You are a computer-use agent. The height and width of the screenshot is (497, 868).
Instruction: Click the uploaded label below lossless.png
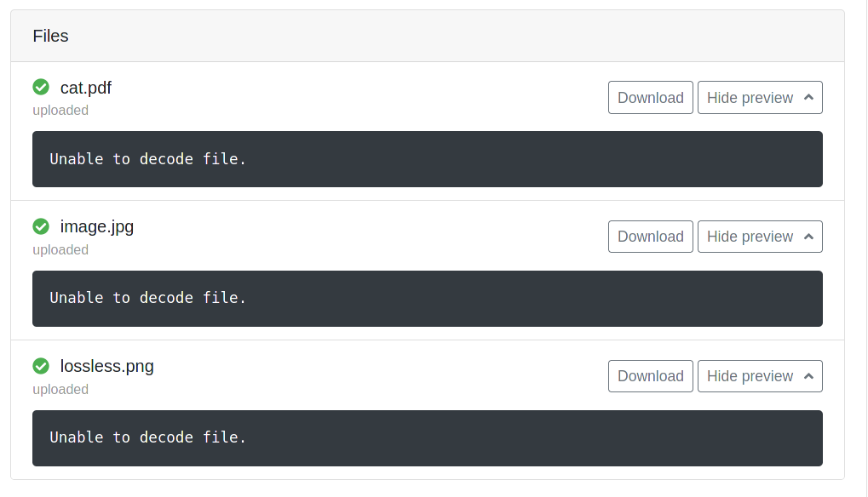(x=60, y=389)
